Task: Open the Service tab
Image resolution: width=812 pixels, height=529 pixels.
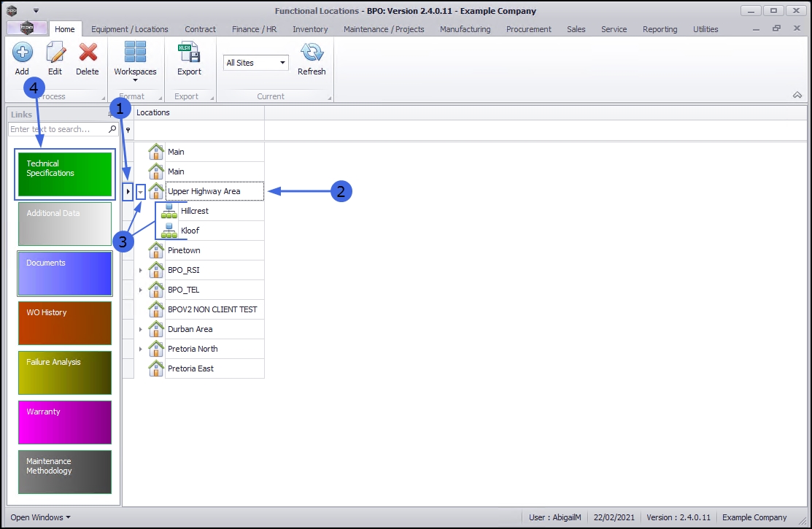Action: [614, 29]
